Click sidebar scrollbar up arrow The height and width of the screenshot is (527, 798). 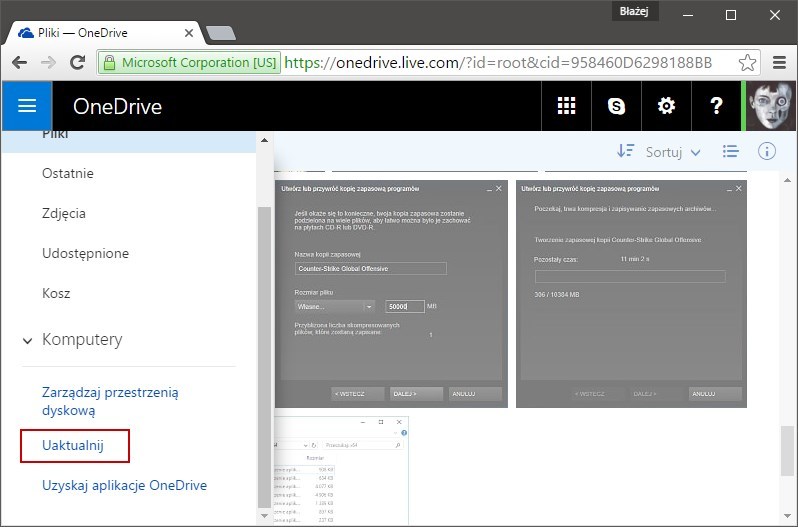(264, 140)
